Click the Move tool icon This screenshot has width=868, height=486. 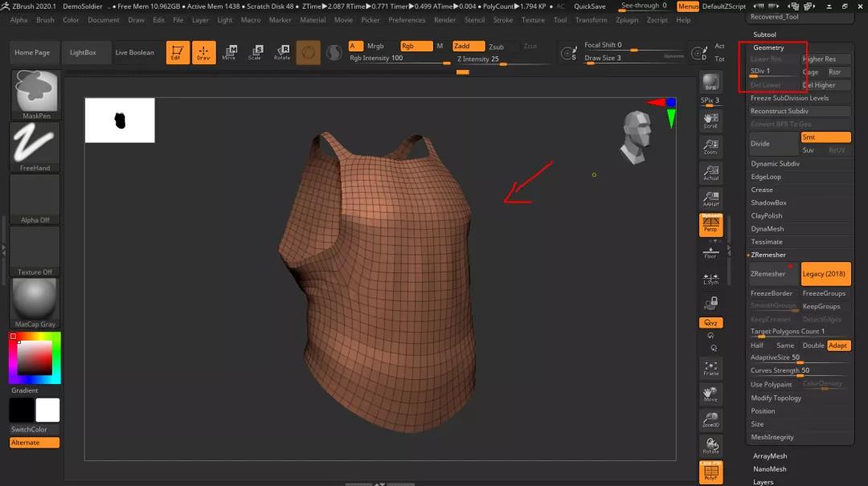point(229,53)
